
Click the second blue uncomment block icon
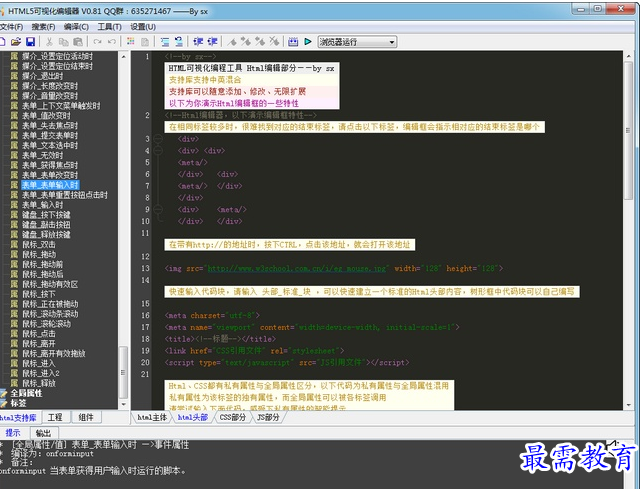(x=212, y=41)
